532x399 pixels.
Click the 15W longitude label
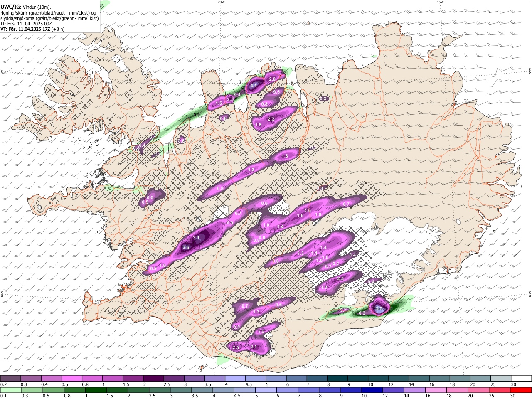coord(440,2)
